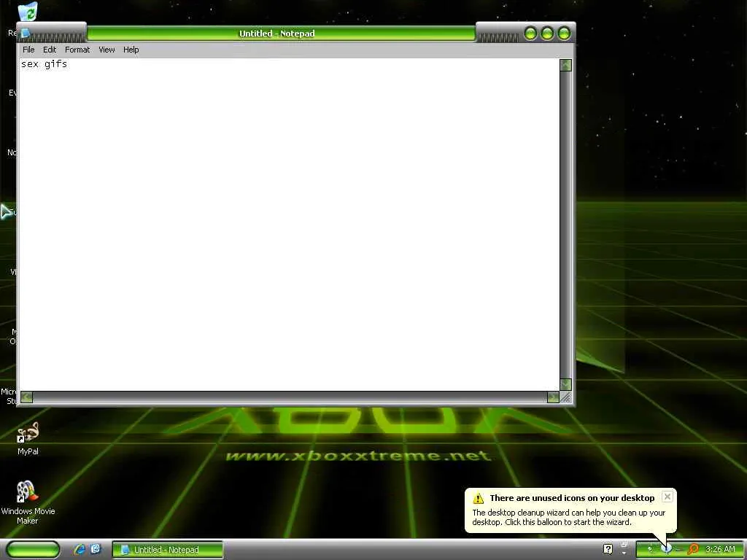The image size is (747, 560).
Task: Click the Notepad icon in the title bar
Action: click(26, 34)
